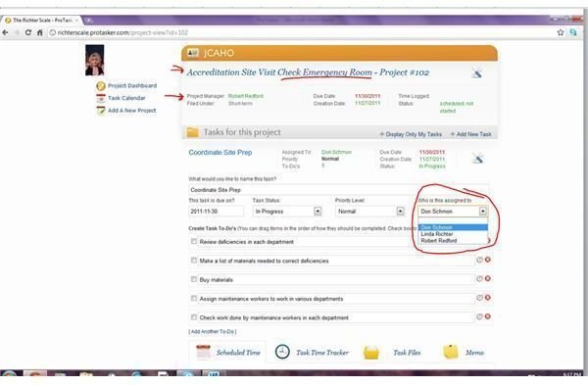Delete the Buy materials to-do
Viewport: 588px width, 385px height.
(487, 278)
